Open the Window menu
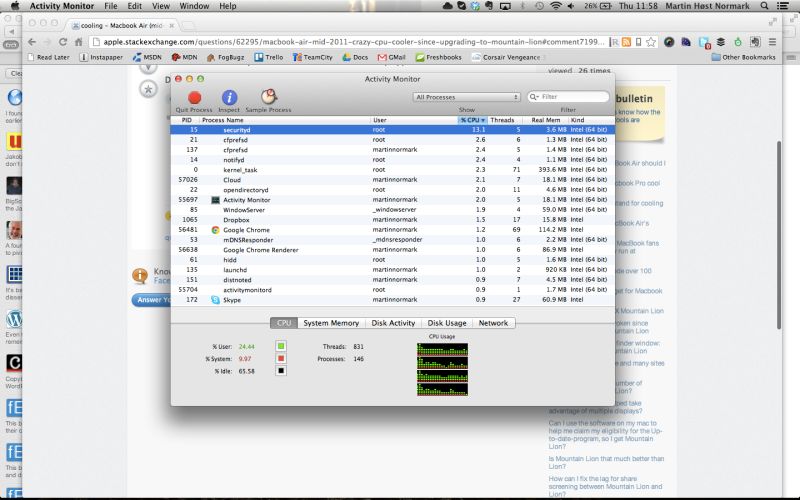The height and width of the screenshot is (500, 800). tap(194, 6)
